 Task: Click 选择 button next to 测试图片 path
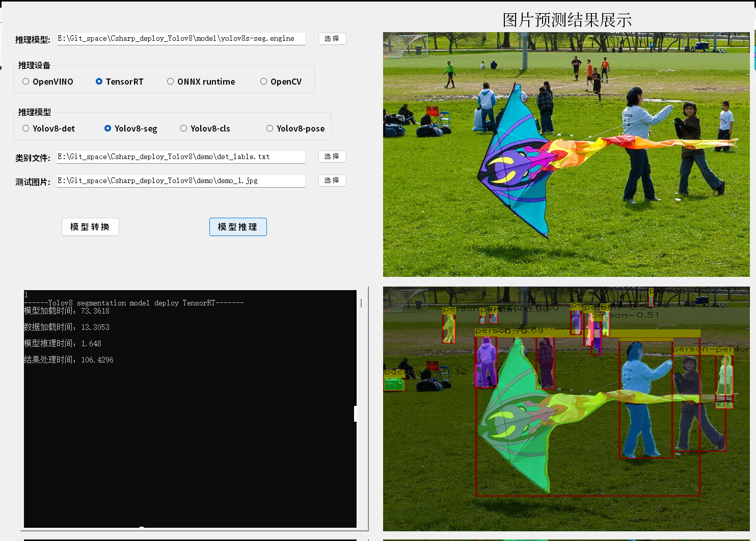[x=332, y=181]
